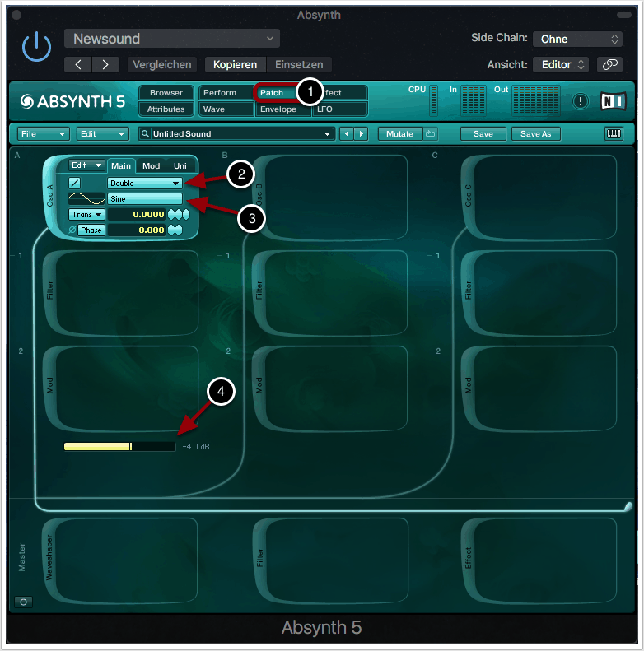Image resolution: width=644 pixels, height=651 pixels.
Task: Open the Ansicht Editor dropdown
Action: 561,65
